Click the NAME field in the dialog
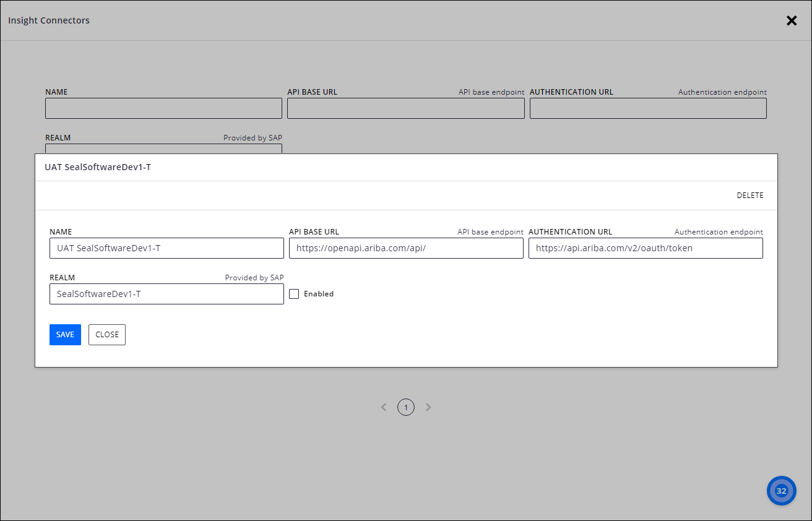Viewport: 812px width, 521px height. pyautogui.click(x=166, y=248)
